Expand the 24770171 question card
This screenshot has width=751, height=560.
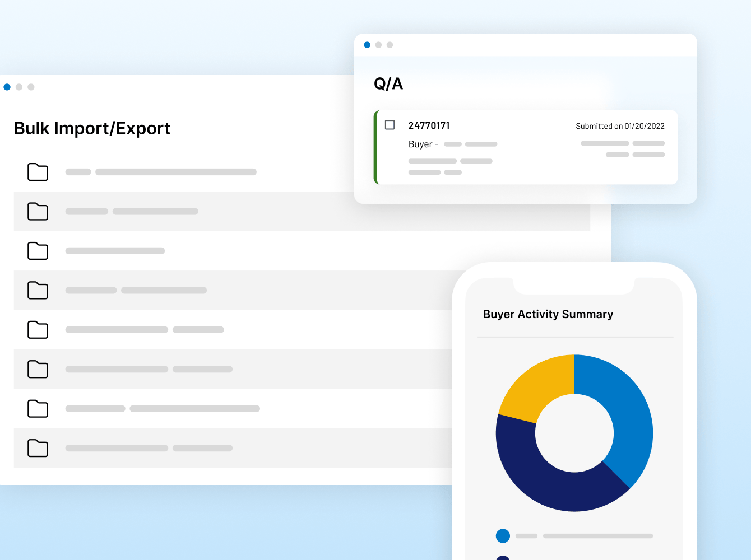527,147
